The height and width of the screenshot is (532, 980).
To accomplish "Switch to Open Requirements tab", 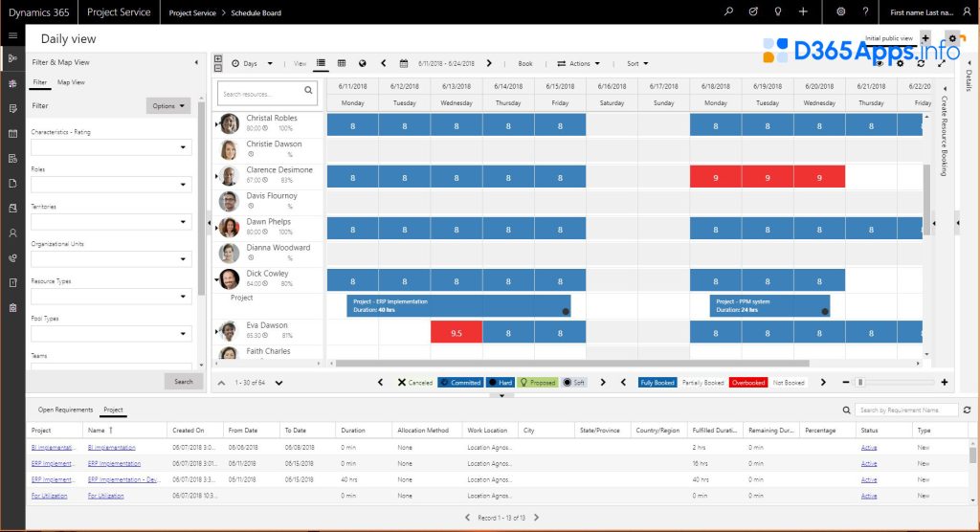I will click(x=66, y=410).
